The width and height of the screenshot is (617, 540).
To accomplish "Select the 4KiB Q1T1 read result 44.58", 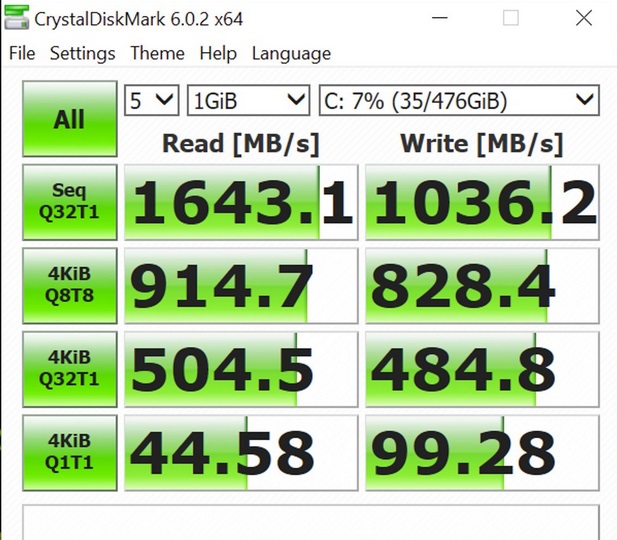I will tap(241, 453).
